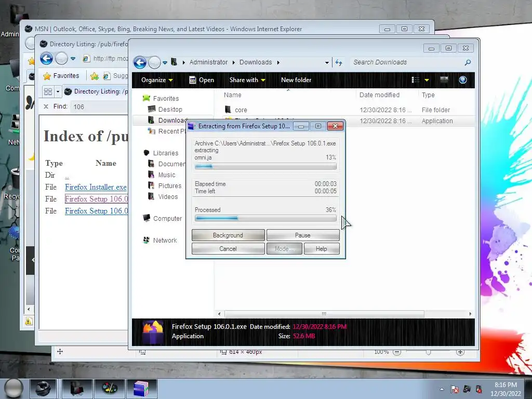This screenshot has width=532, height=399.
Task: Open Favorites in the Directory Listing window
Action: (61, 76)
